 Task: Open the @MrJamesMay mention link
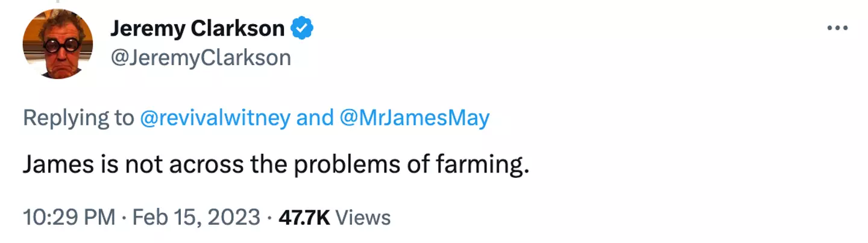point(415,118)
